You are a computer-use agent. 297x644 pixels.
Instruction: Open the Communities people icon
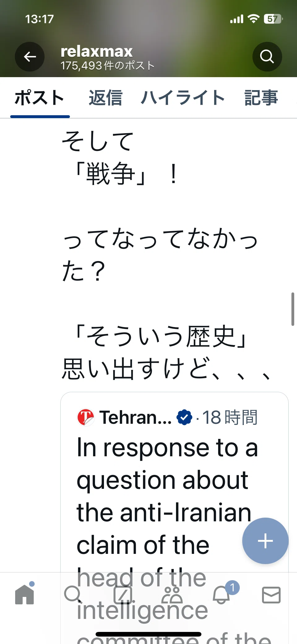tap(172, 595)
